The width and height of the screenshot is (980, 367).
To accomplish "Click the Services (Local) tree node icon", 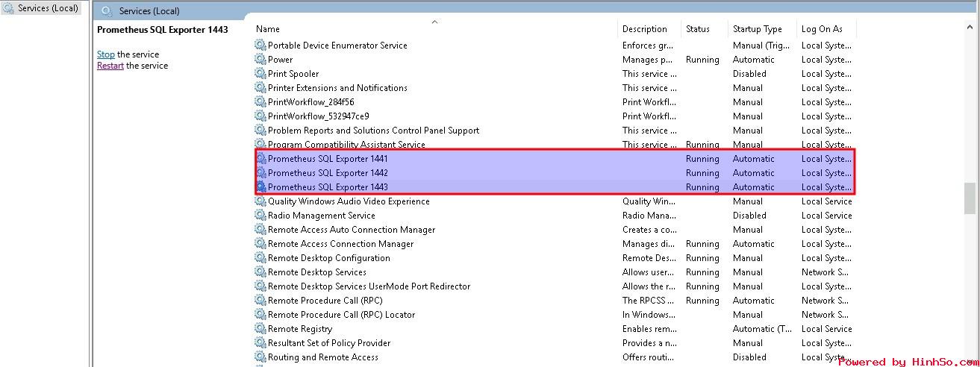I will pyautogui.click(x=9, y=9).
